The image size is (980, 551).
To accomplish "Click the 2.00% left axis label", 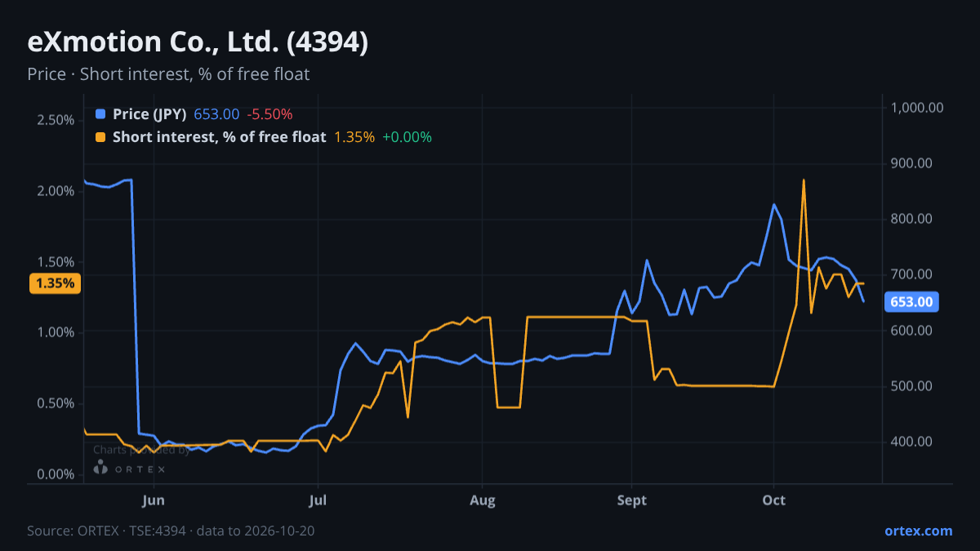I will pos(56,191).
